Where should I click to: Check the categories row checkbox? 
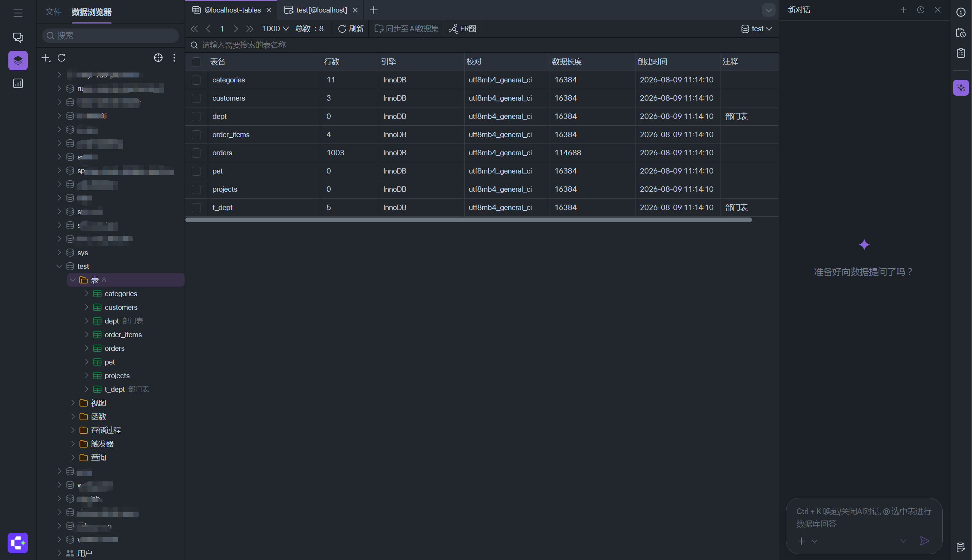(196, 80)
